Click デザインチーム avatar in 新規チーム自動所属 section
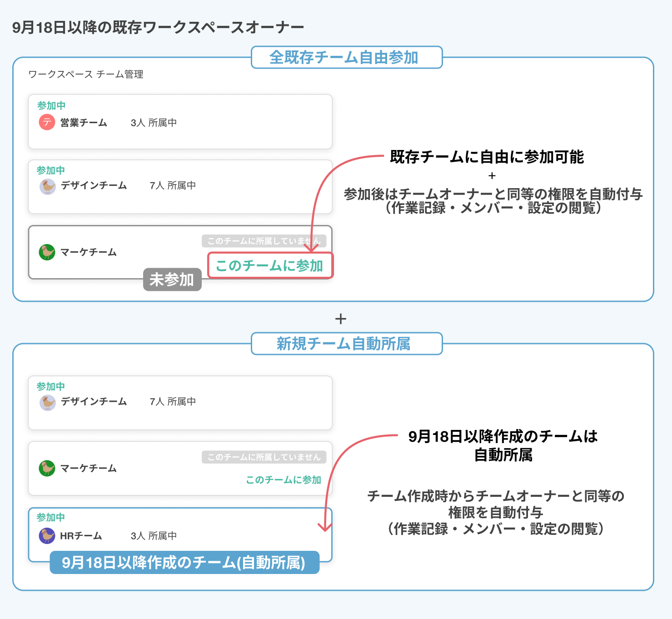The height and width of the screenshot is (619, 672). coord(47,402)
